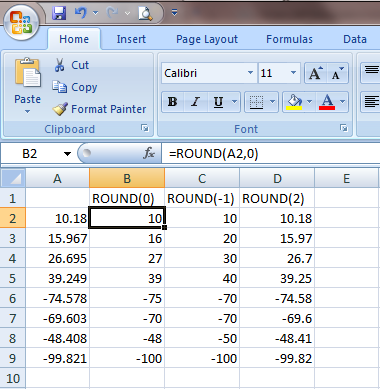Apply the red font color

327,102
